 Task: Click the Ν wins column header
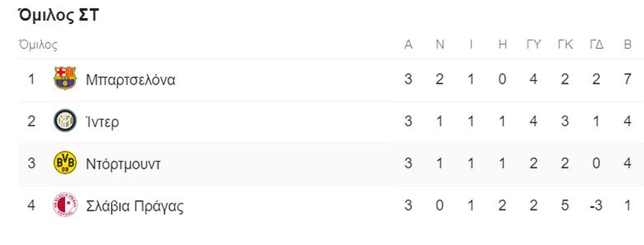tap(440, 44)
